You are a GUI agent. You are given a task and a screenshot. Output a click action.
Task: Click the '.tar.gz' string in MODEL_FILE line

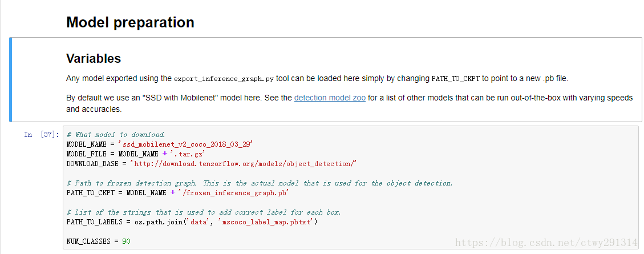click(x=187, y=154)
